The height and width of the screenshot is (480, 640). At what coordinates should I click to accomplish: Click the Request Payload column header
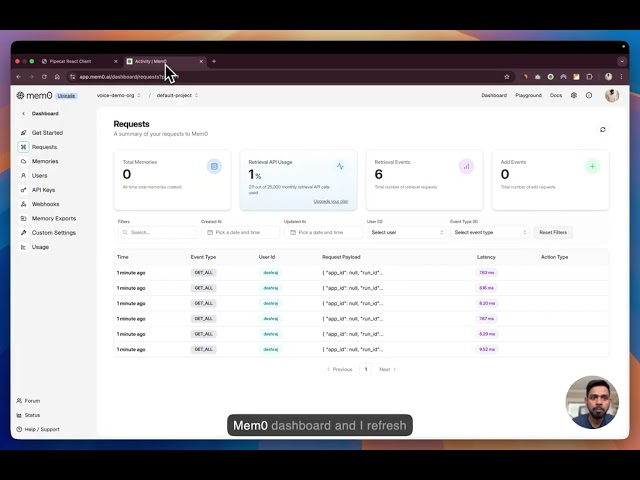341,257
